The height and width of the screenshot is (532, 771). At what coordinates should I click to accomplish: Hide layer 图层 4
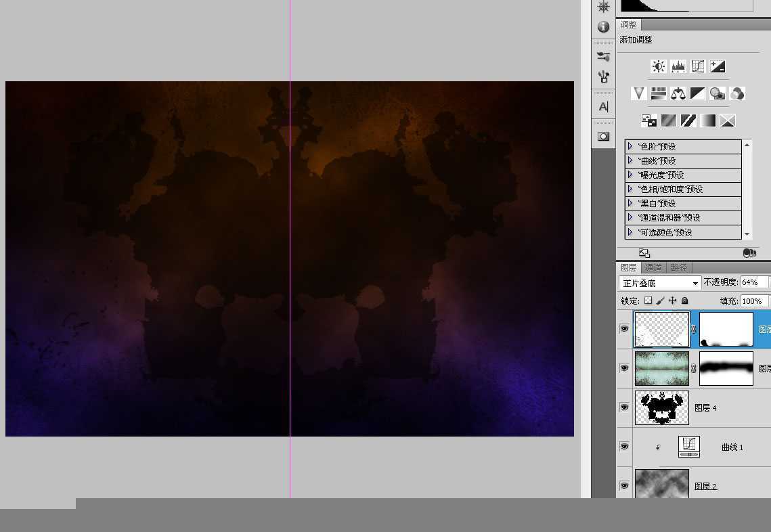(x=625, y=407)
